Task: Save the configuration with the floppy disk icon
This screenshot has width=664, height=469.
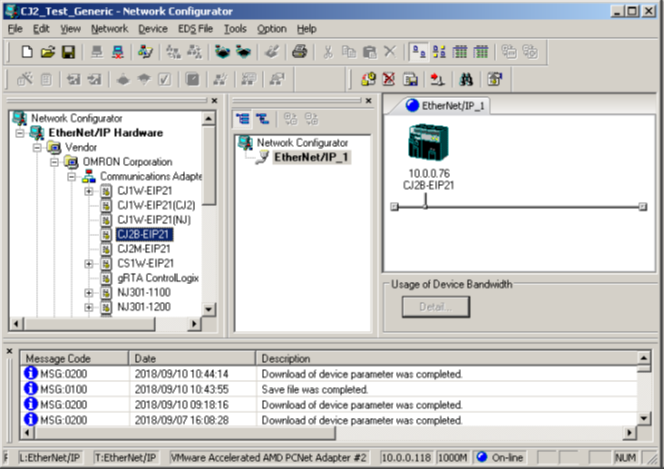Action: point(68,51)
